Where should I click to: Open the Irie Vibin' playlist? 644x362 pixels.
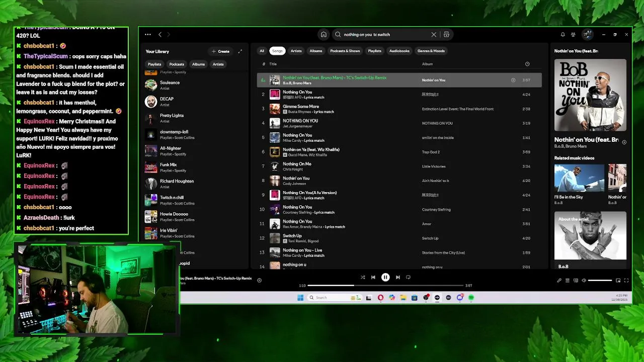click(x=195, y=233)
